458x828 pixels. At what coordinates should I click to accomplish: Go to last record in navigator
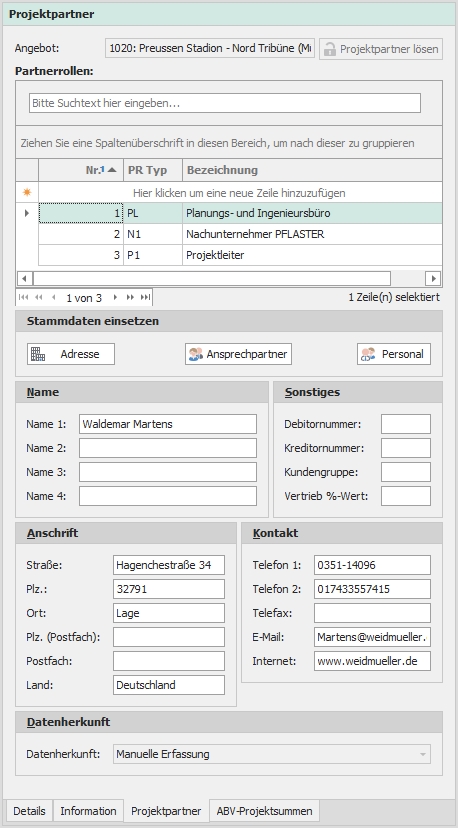point(145,297)
